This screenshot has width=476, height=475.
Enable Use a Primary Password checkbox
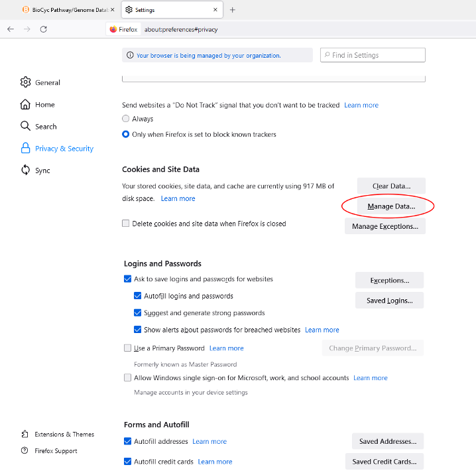pyautogui.click(x=128, y=348)
